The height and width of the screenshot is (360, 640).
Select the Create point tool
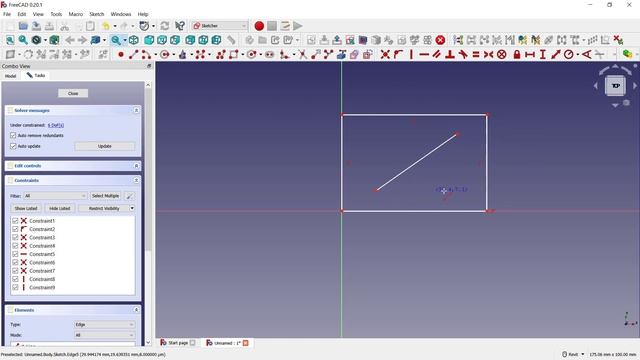pyautogui.click(x=121, y=54)
